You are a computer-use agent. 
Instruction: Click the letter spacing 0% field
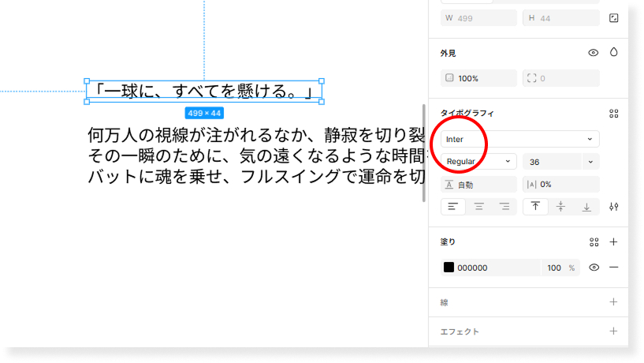560,185
